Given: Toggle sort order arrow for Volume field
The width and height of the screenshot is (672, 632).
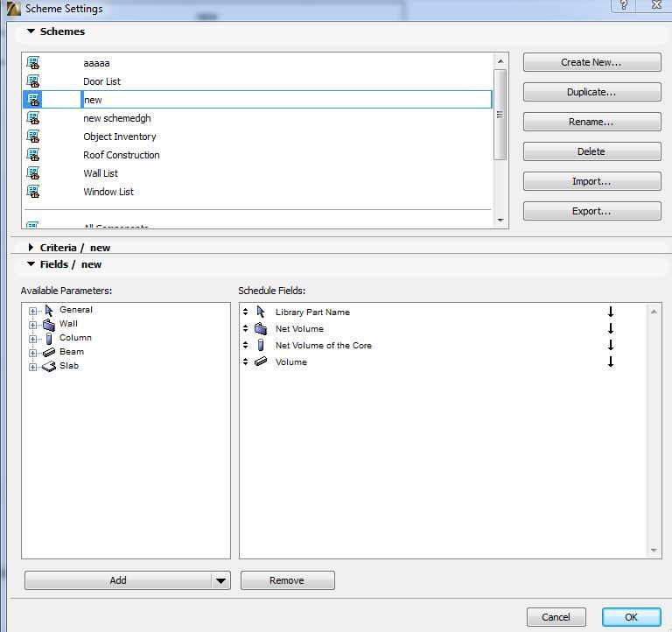Looking at the screenshot, I should pyautogui.click(x=611, y=362).
